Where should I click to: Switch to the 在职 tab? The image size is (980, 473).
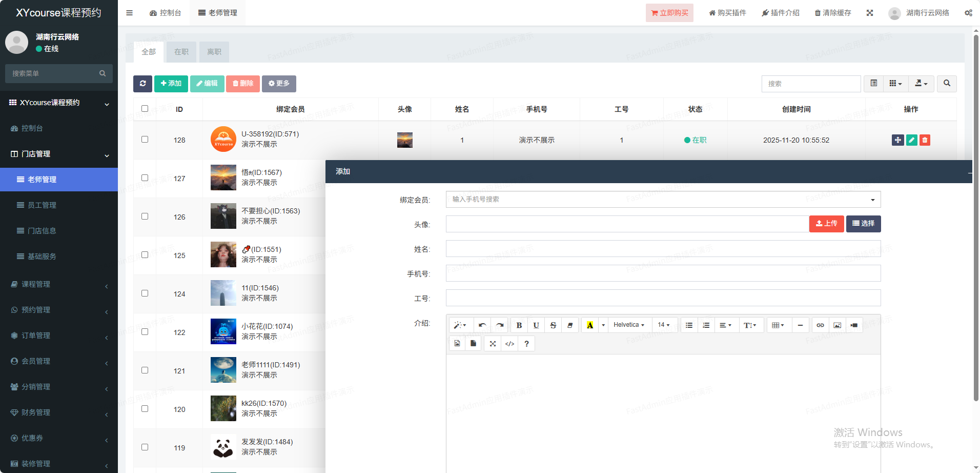tap(181, 52)
